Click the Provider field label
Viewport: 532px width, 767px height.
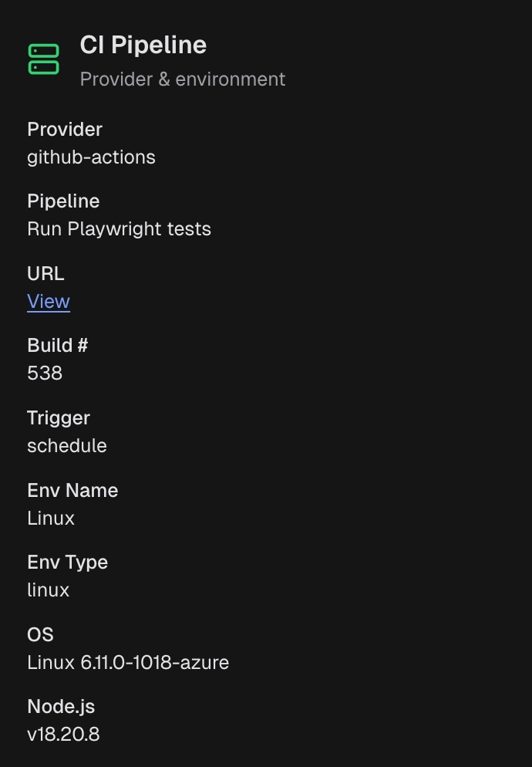coord(64,129)
